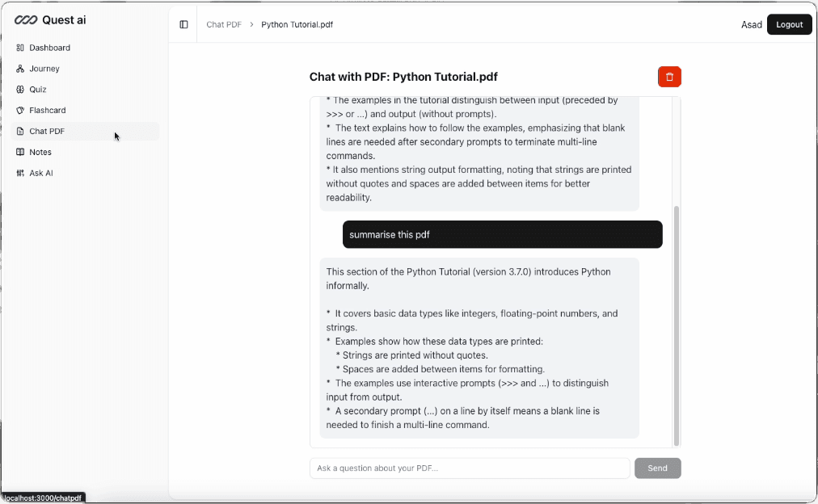Delete the chat using the red trash icon

tap(669, 77)
